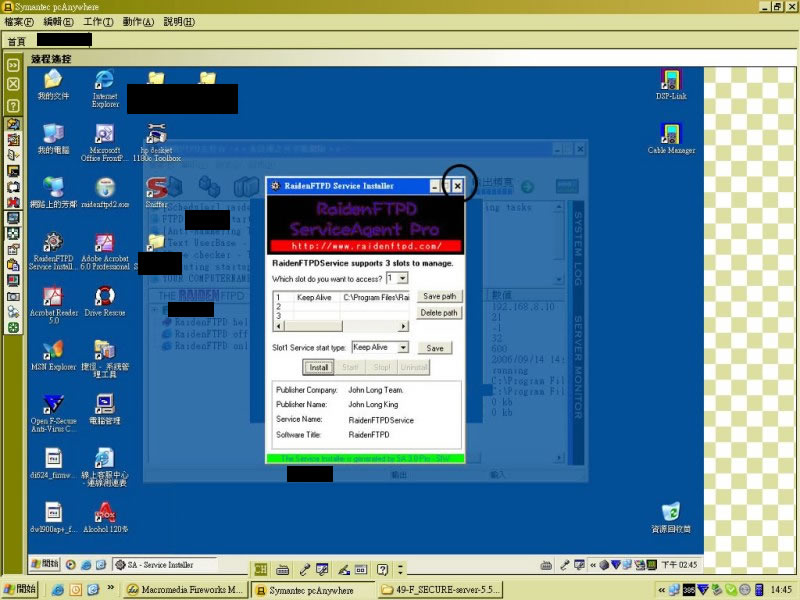Open the 檔案(F) menu
800x600 pixels.
(x=19, y=22)
